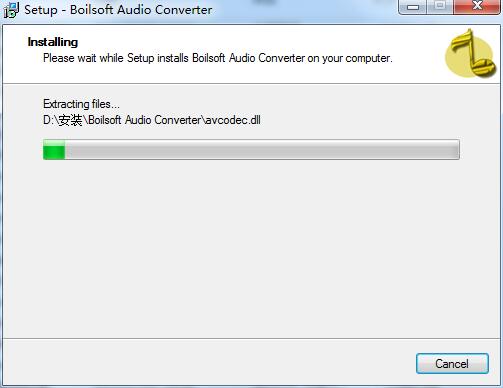Click the white header panel beside the logo
Viewport: 503px width, 388px height.
(233, 73)
